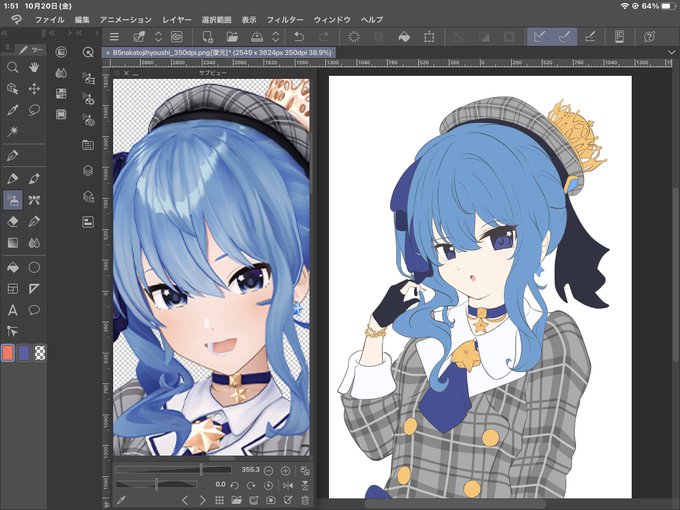This screenshot has height=510, width=680.
Task: Select the orange main color swatch
Action: click(7, 353)
